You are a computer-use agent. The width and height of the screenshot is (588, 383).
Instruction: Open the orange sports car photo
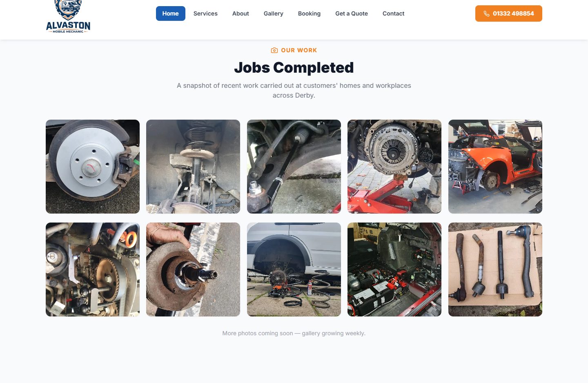[x=495, y=167]
